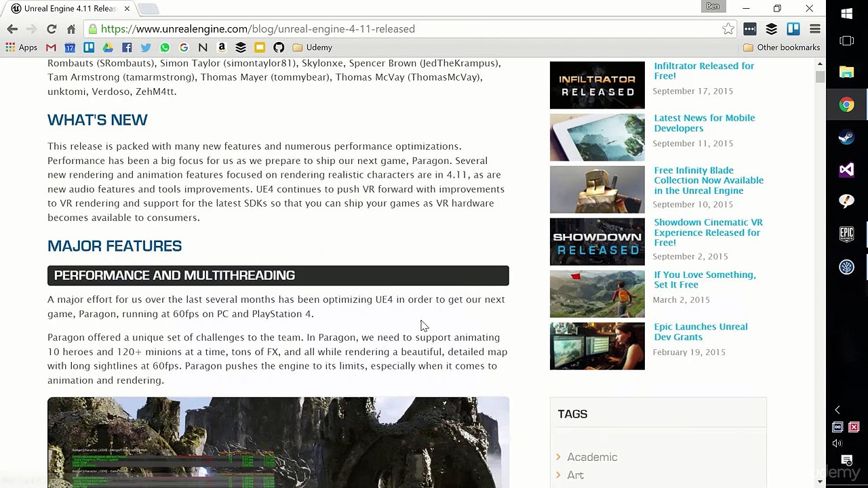Open the Buffer extension in the toolbar
This screenshot has height=488, width=868.
point(772,29)
